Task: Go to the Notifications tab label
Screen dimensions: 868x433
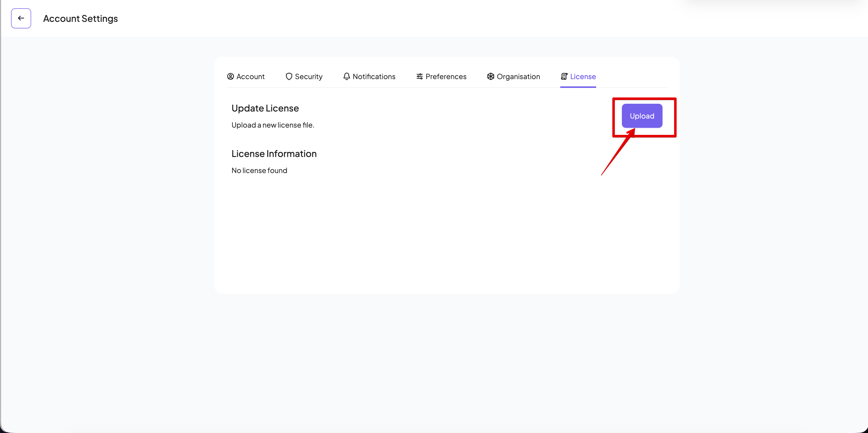Action: tap(374, 77)
